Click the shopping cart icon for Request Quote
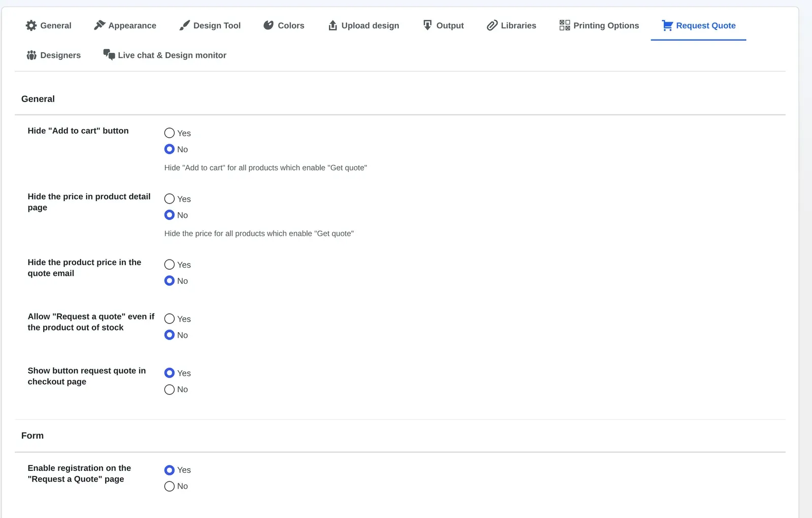The height and width of the screenshot is (518, 812). coord(667,25)
